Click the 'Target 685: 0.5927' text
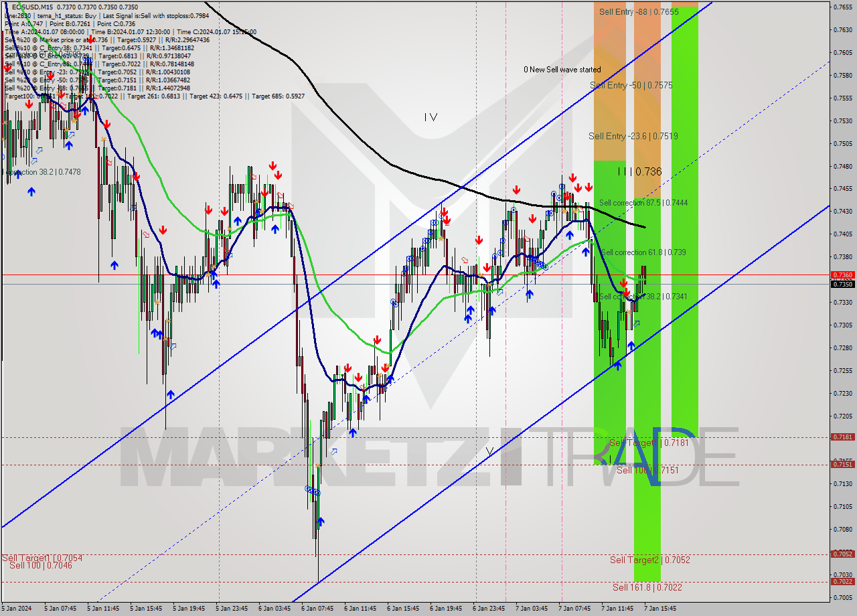857x616 pixels. (x=278, y=96)
